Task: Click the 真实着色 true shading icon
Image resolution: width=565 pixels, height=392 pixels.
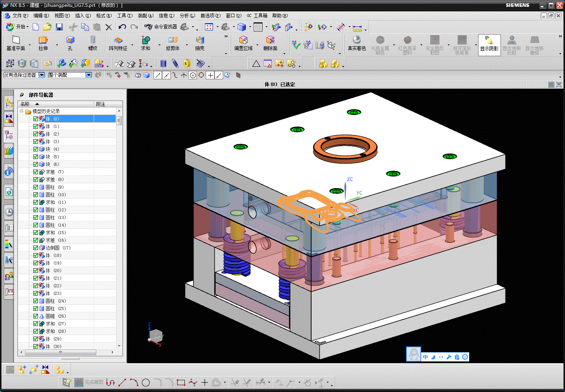Action: [x=357, y=43]
